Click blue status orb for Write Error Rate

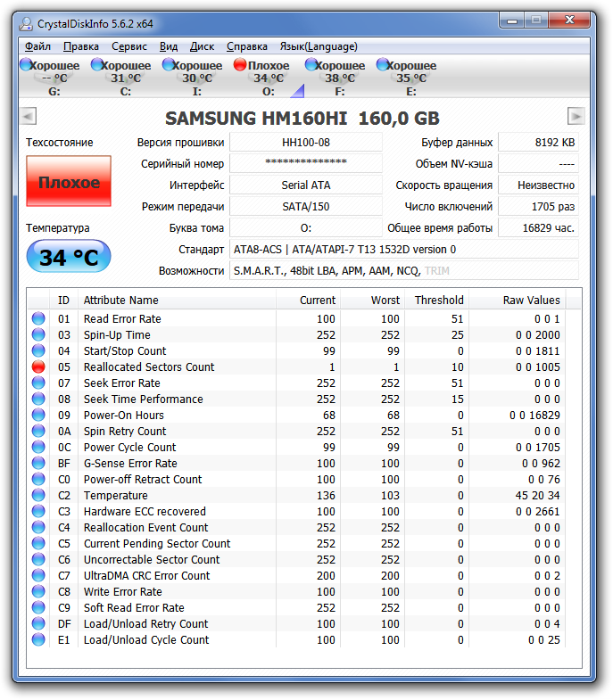(38, 591)
